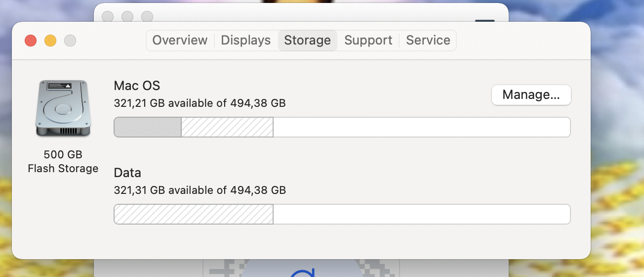644x277 pixels.
Task: Click the gray used segment of Mac OS bar
Action: point(148,127)
